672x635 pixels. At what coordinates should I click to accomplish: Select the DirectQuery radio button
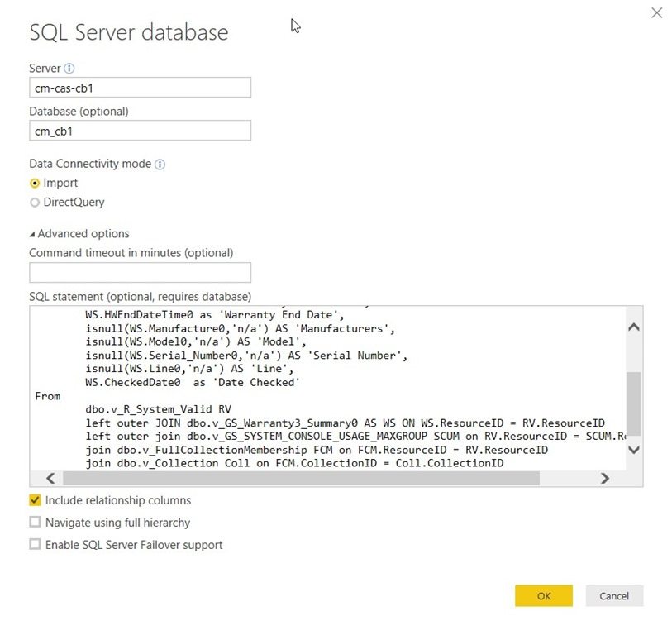[35, 203]
